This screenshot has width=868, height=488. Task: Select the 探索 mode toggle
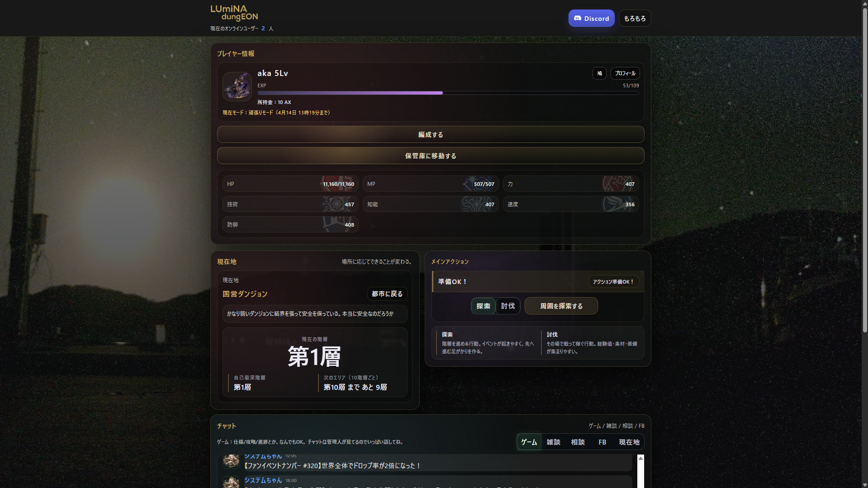(483, 306)
